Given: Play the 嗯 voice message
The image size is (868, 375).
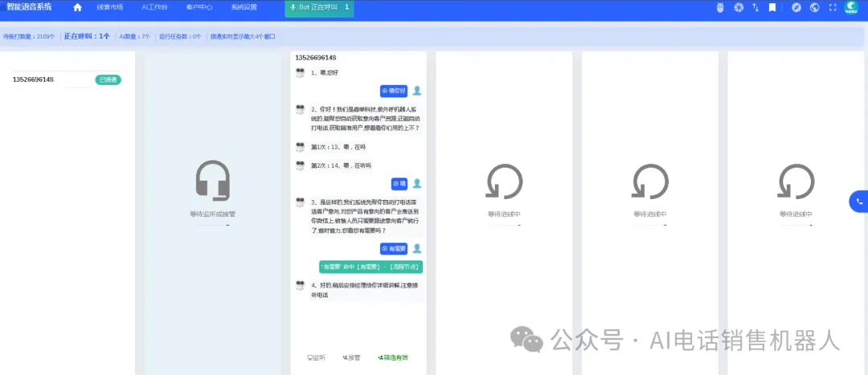Looking at the screenshot, I should pyautogui.click(x=399, y=184).
